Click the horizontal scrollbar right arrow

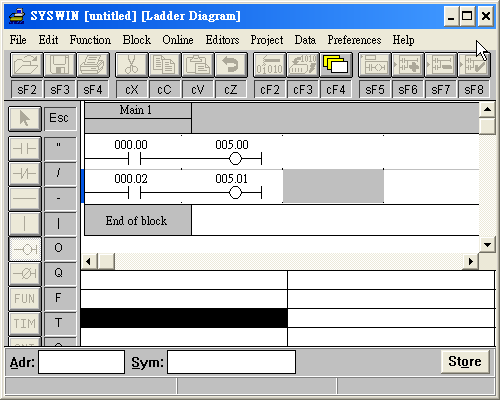pyautogui.click(x=471, y=261)
